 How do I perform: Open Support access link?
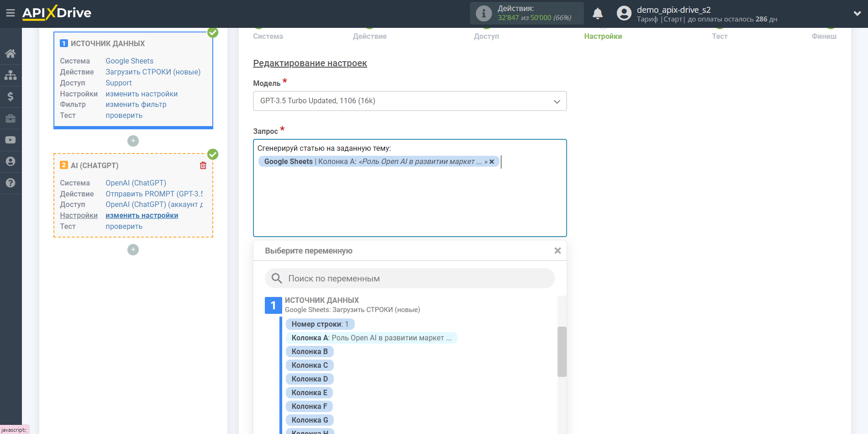coord(118,83)
